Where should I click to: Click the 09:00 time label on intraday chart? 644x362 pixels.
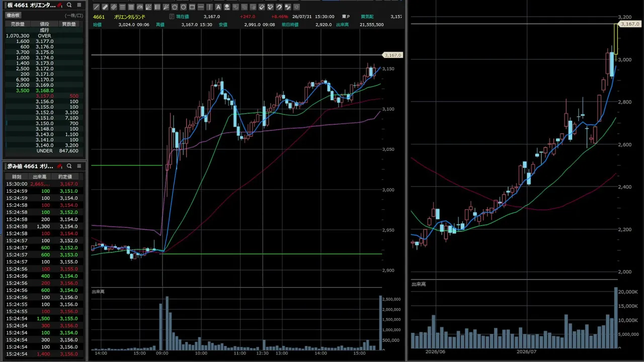click(162, 353)
